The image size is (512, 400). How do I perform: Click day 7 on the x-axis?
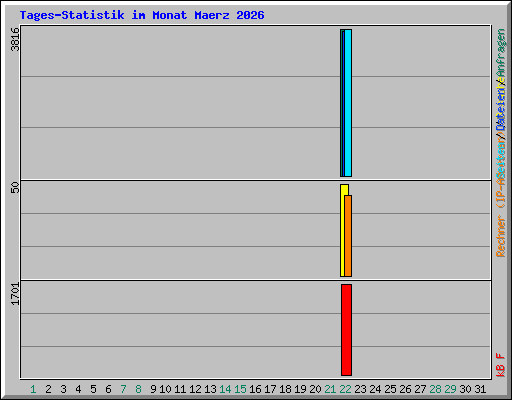click(x=123, y=389)
